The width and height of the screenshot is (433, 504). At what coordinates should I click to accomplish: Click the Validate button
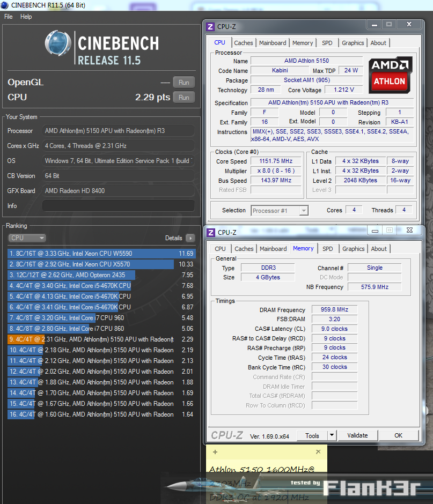(x=358, y=435)
